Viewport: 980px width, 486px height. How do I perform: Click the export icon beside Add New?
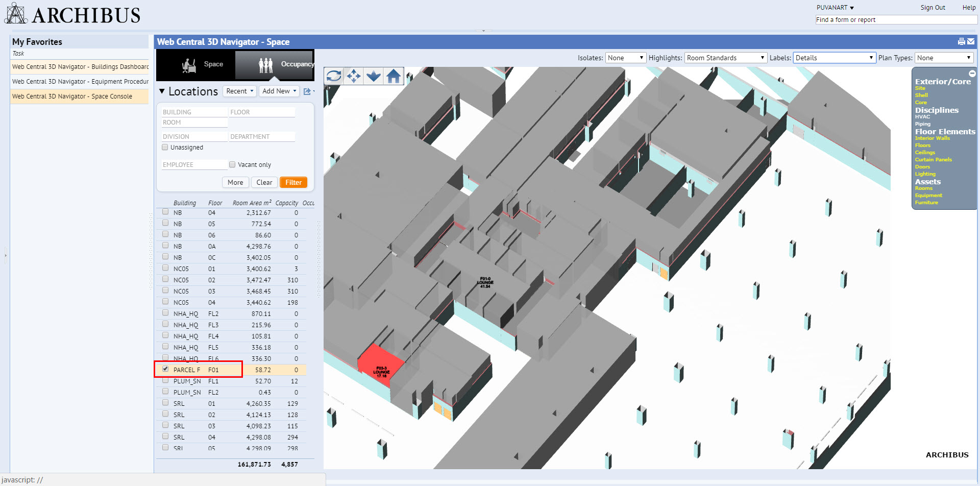(x=307, y=91)
